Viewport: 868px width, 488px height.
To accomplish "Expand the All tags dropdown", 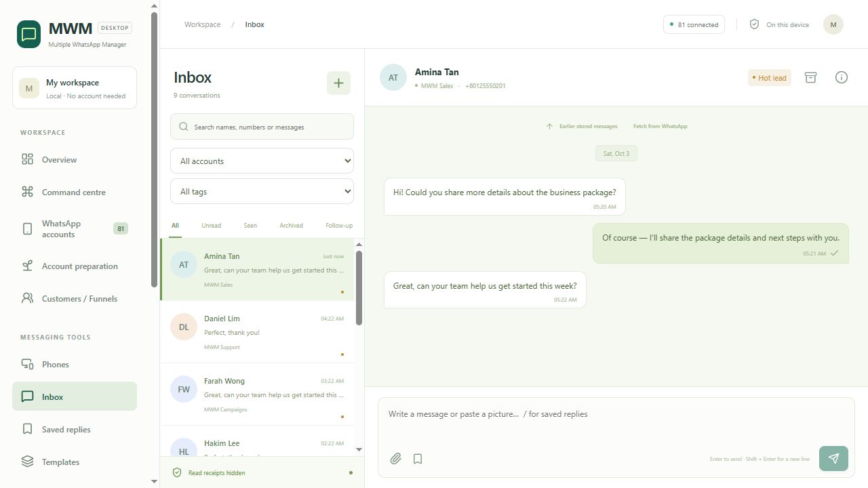I will (x=262, y=191).
